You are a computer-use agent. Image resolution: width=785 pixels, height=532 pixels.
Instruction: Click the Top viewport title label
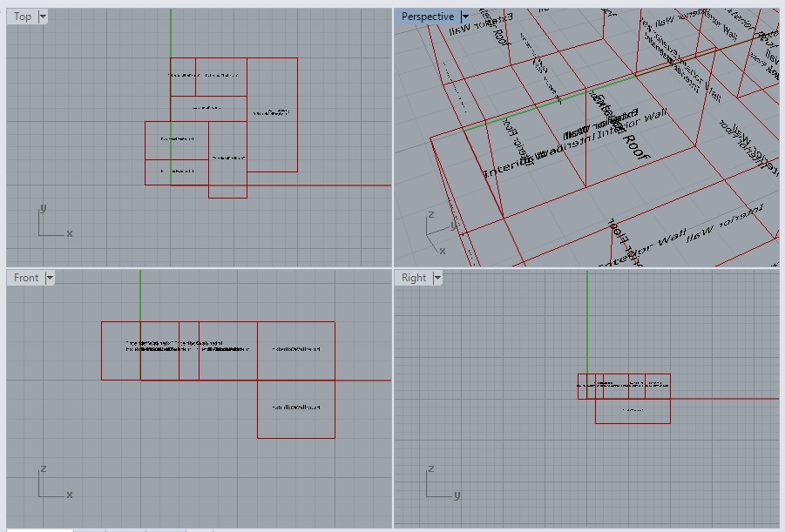23,17
